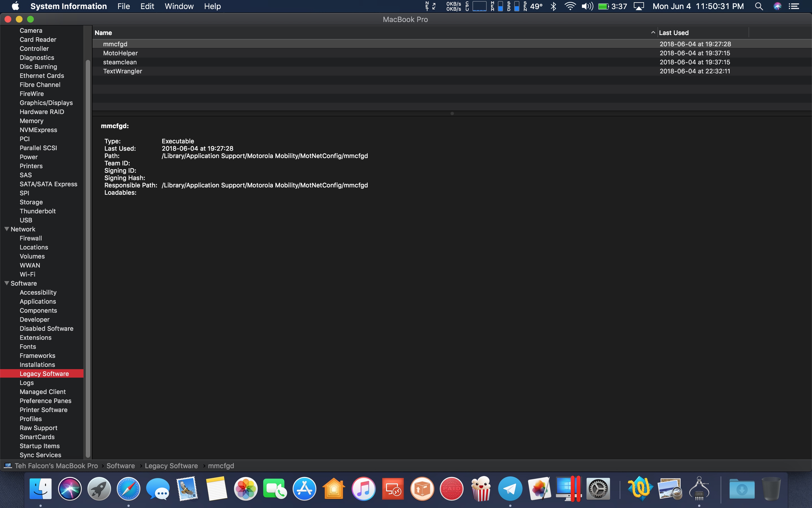Open AirPlay display menu bar icon
The image size is (812, 508).
tap(639, 6)
